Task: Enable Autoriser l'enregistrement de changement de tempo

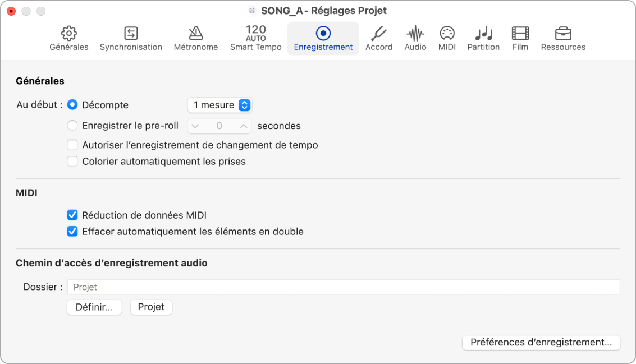Action: [x=72, y=145]
